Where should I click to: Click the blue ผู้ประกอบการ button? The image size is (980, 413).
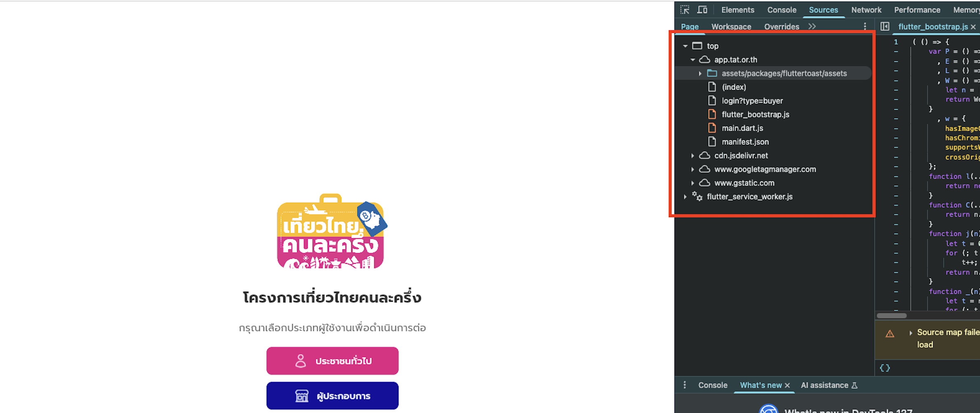pyautogui.click(x=332, y=396)
